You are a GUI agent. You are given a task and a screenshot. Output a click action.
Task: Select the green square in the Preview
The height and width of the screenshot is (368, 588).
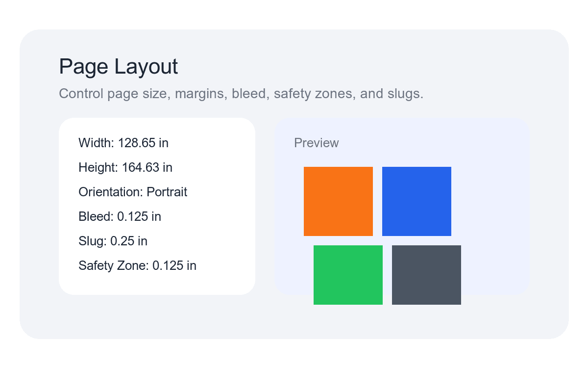[x=348, y=275]
